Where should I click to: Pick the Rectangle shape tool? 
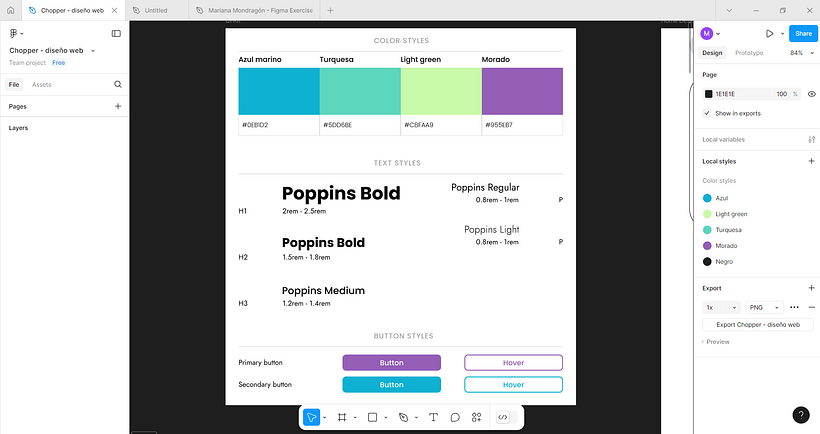(372, 417)
